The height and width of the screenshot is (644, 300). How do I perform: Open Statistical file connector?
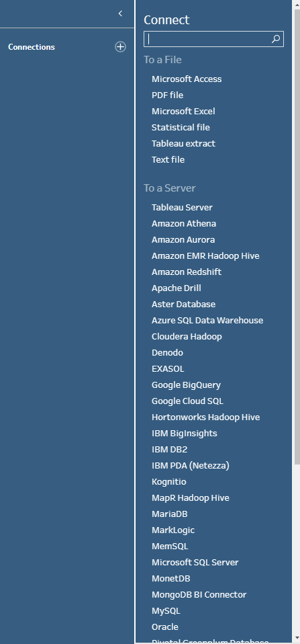click(181, 127)
